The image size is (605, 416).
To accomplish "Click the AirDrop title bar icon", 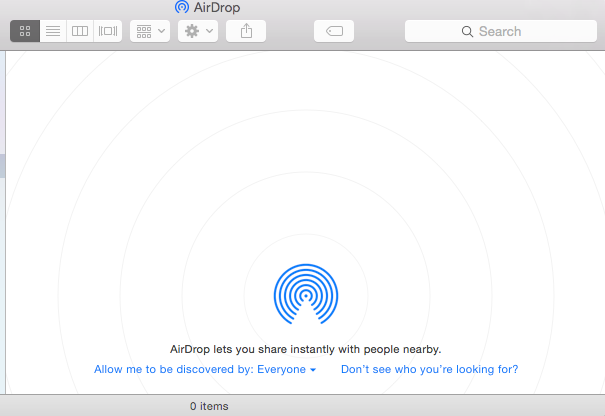I will [x=182, y=7].
